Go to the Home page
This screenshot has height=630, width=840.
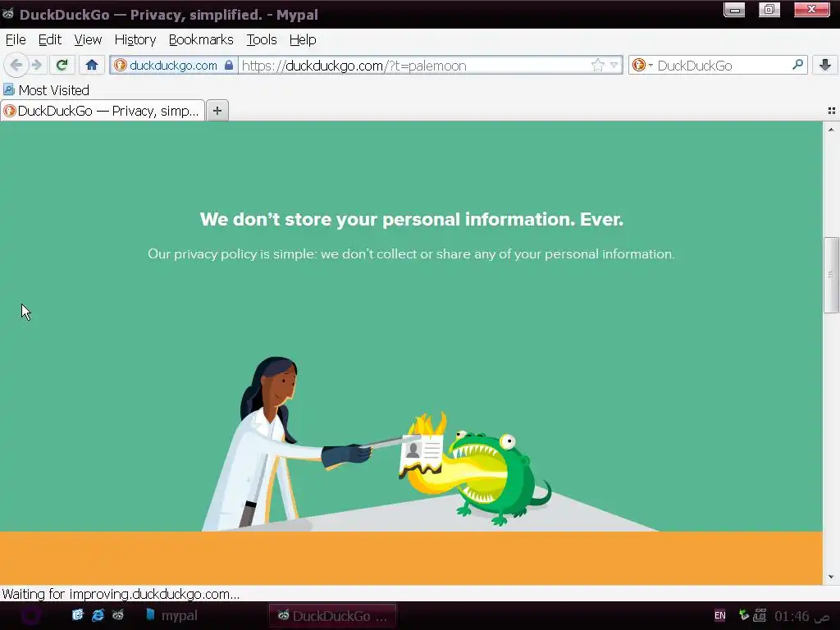(x=92, y=66)
